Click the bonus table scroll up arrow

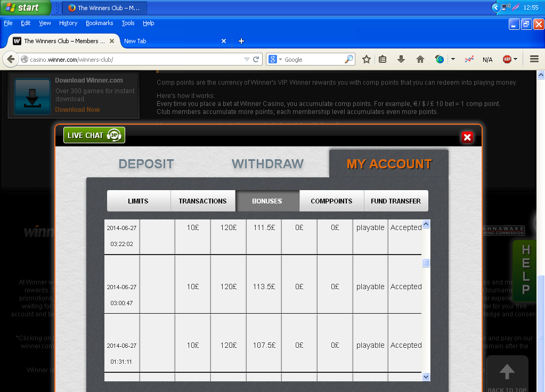tap(426, 224)
